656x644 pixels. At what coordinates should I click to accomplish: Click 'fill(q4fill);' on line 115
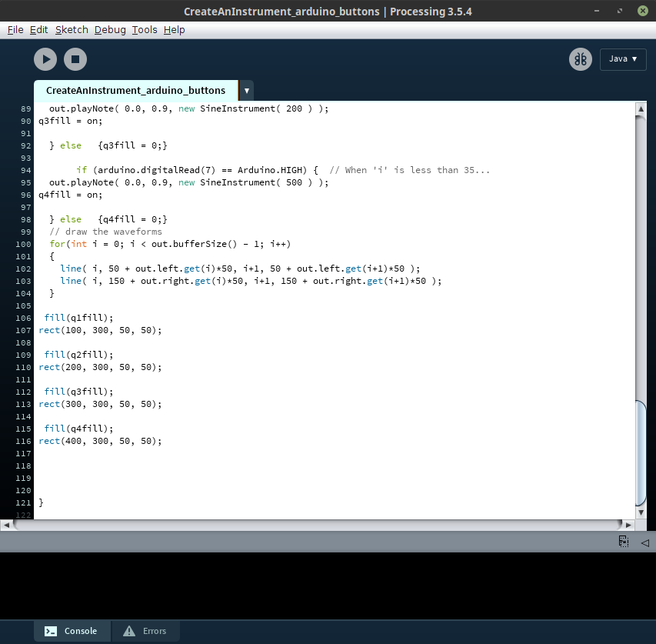78,428
